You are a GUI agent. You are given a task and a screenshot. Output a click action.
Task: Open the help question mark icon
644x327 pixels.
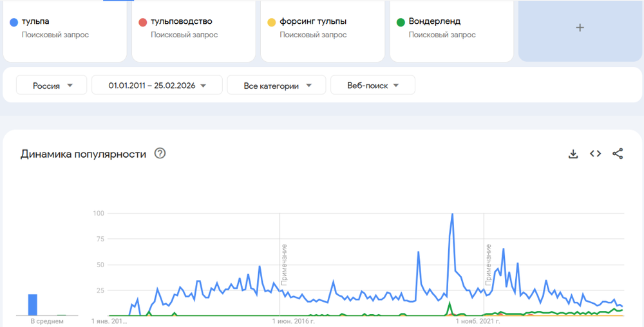160,153
